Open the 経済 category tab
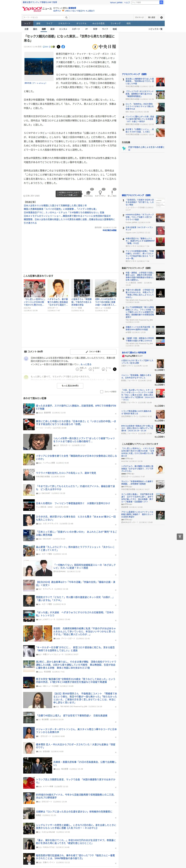The image size is (186, 868). pos(52,29)
